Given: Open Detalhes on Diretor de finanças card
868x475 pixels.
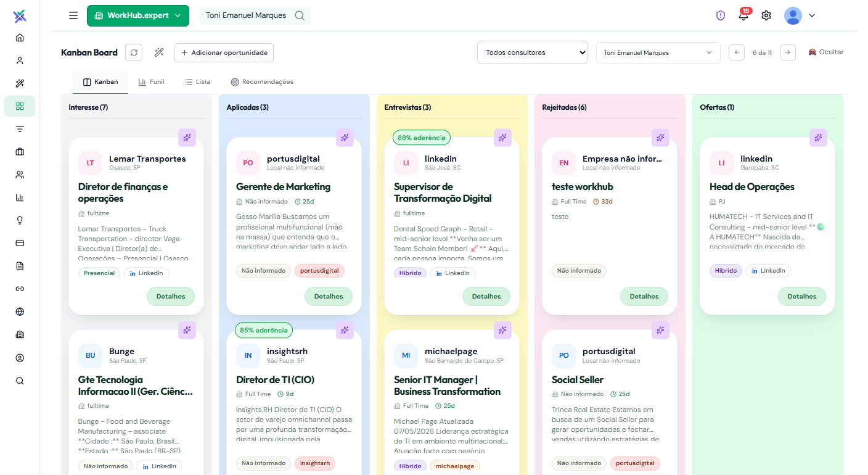Looking at the screenshot, I should click(x=171, y=296).
